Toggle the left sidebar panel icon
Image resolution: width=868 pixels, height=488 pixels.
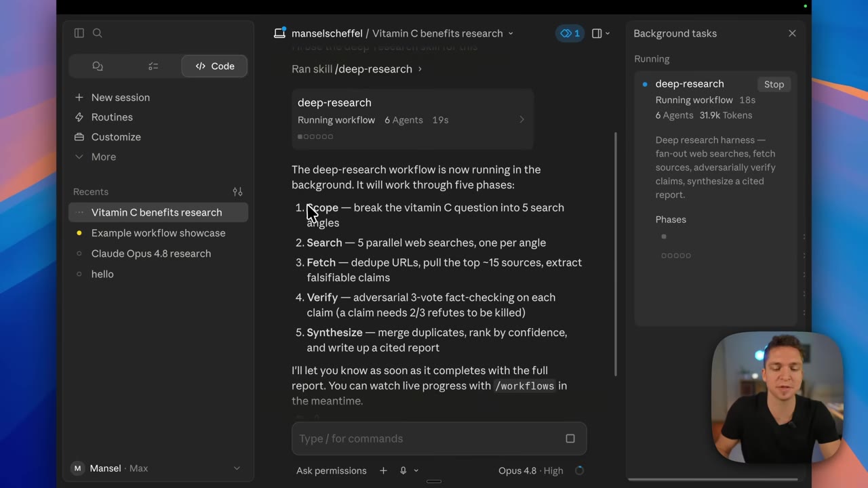[79, 33]
